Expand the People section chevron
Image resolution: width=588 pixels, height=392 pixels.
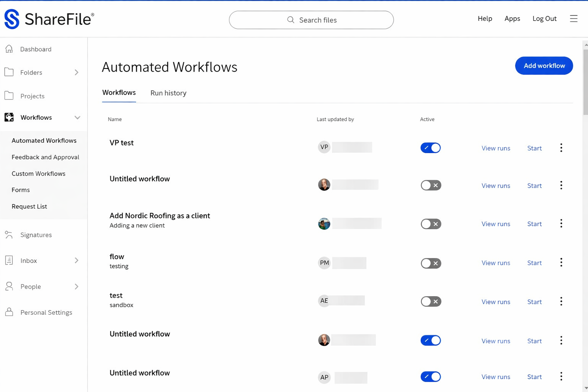coord(77,286)
